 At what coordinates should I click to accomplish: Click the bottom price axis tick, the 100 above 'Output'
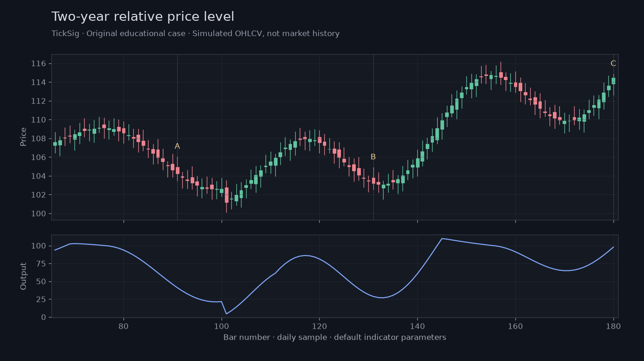click(x=39, y=214)
